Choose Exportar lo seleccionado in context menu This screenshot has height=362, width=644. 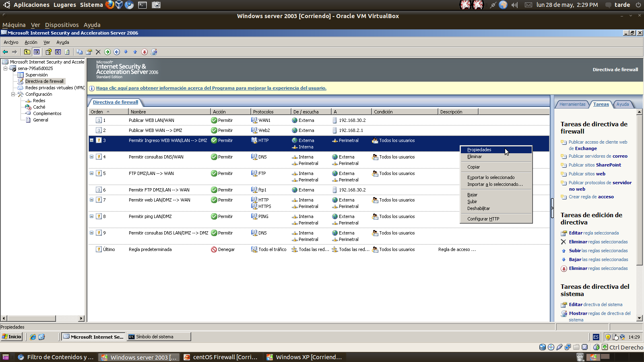coord(496,177)
